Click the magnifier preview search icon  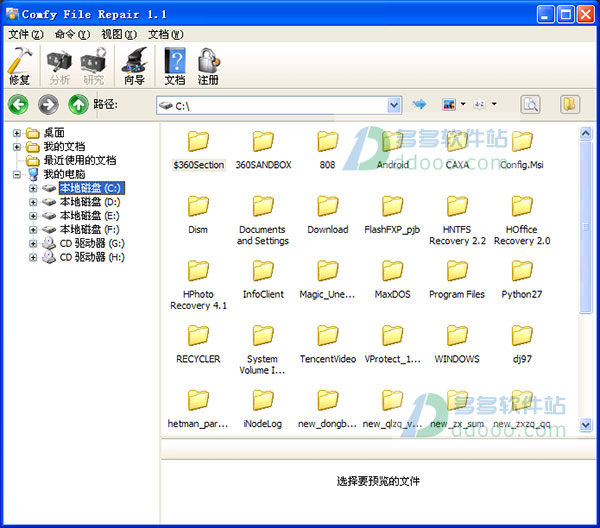[x=531, y=104]
